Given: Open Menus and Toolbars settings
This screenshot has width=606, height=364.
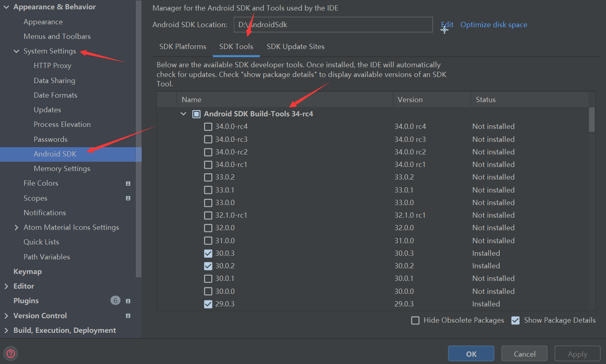Looking at the screenshot, I should pyautogui.click(x=57, y=36).
